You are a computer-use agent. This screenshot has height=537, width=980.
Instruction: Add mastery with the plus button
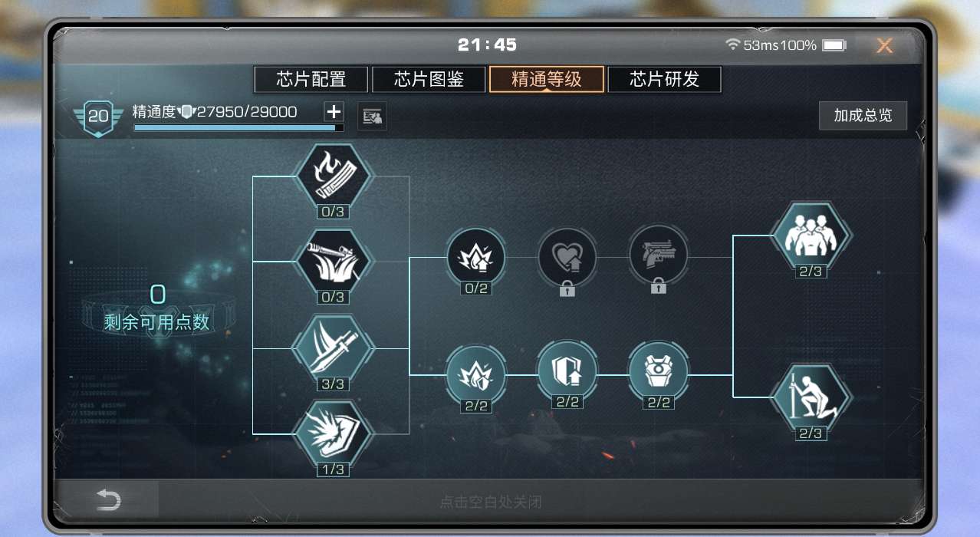tap(334, 112)
